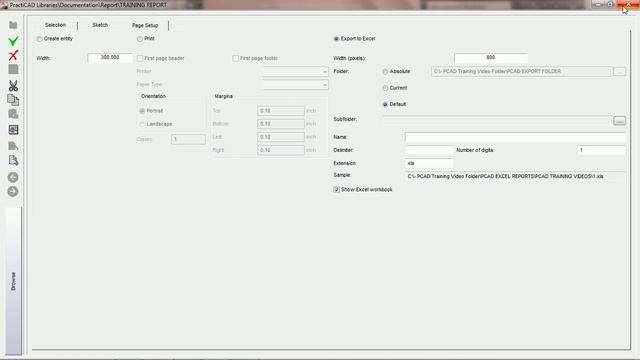Click the back arrow circle icon
This screenshot has height=360, width=640.
pos(13,177)
